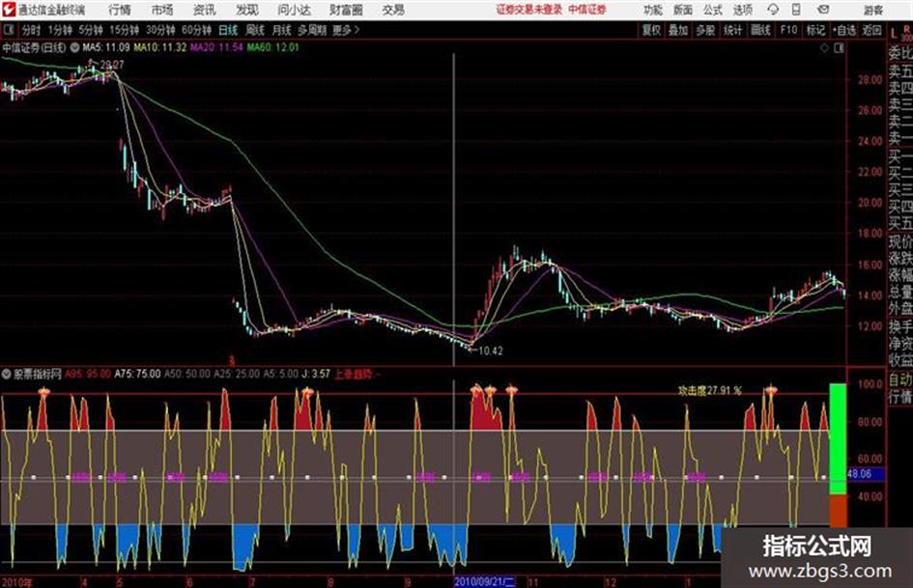Click the 中信证券(日线) chart title

[35, 47]
